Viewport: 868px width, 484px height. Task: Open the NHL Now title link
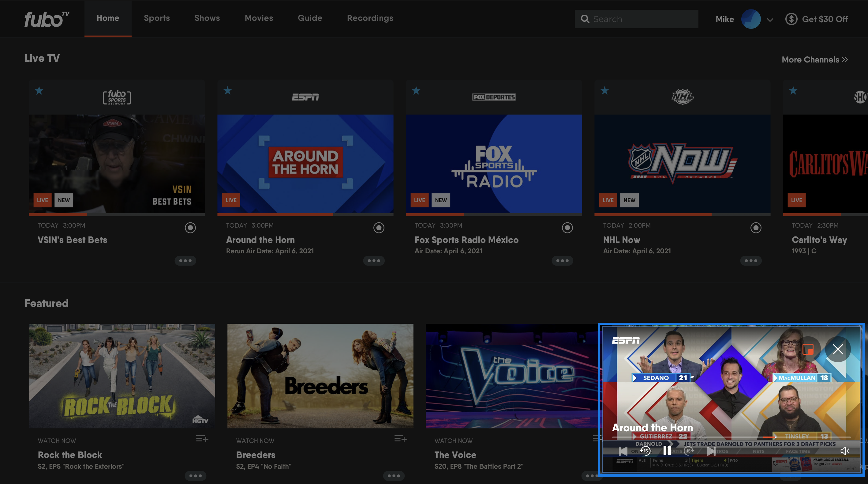(622, 240)
